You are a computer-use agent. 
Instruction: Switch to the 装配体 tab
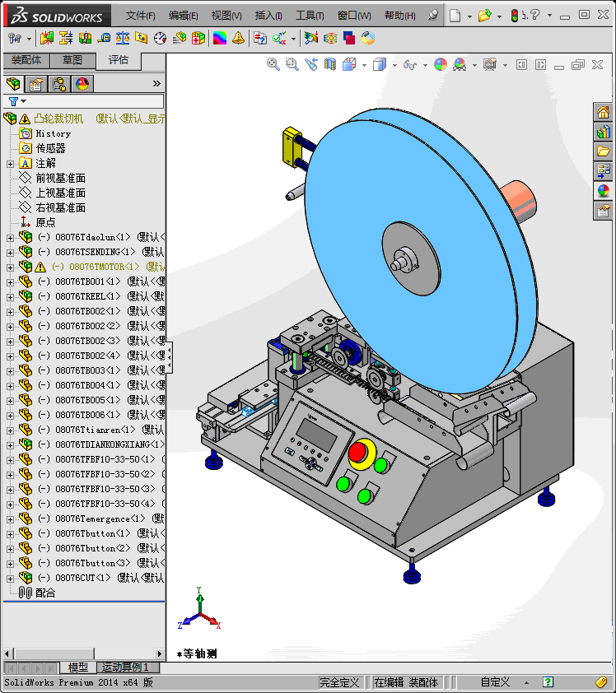tap(26, 60)
